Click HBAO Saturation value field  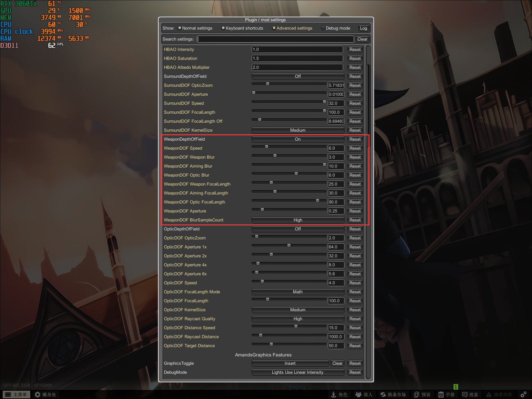297,59
